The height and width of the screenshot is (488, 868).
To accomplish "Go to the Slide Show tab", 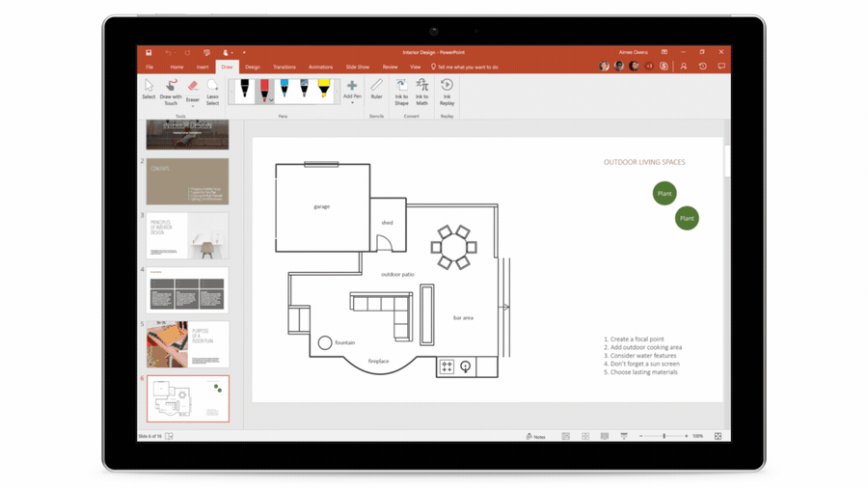I will (358, 67).
